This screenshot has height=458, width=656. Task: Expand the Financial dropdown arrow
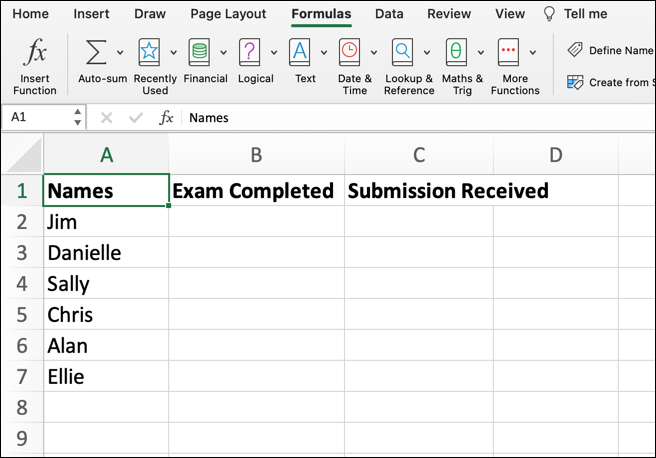(224, 52)
